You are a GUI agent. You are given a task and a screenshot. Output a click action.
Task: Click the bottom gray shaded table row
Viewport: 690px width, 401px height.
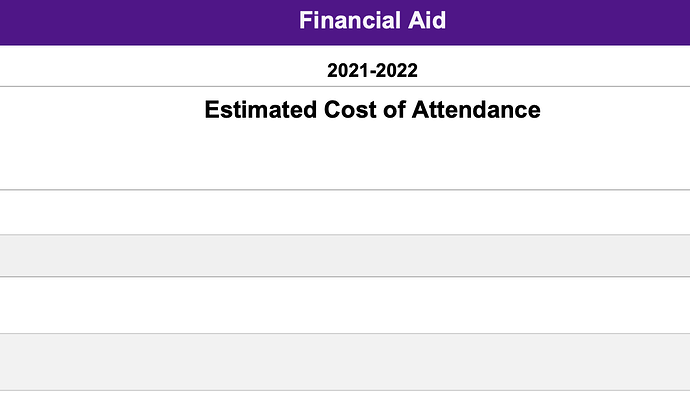coord(345,362)
